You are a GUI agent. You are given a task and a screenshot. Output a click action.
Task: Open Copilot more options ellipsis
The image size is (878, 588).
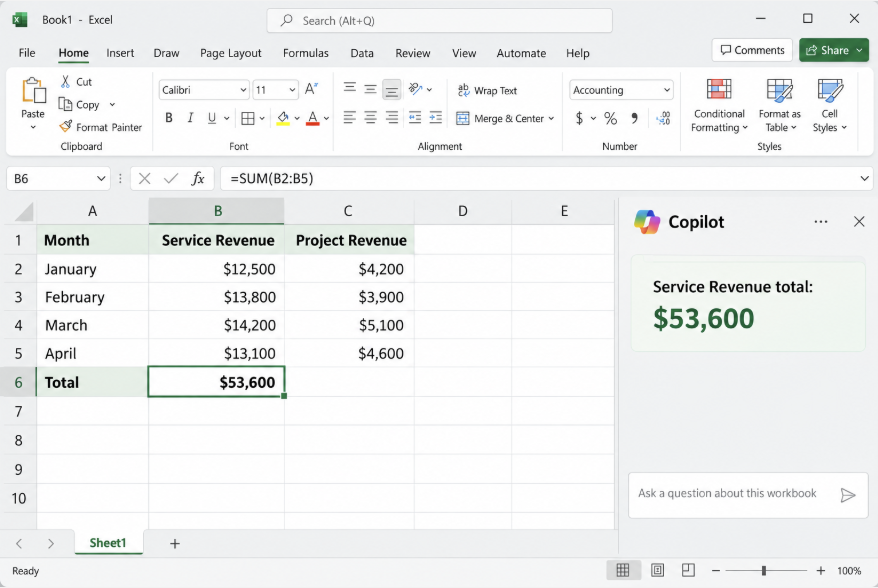tap(821, 222)
